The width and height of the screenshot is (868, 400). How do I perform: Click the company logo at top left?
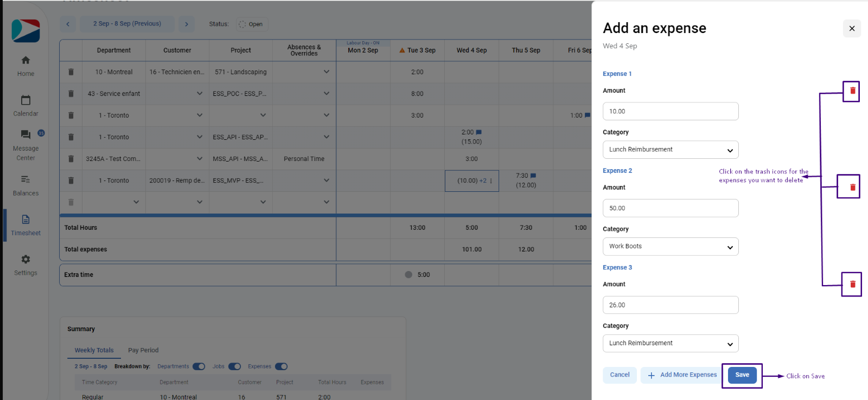click(x=25, y=31)
